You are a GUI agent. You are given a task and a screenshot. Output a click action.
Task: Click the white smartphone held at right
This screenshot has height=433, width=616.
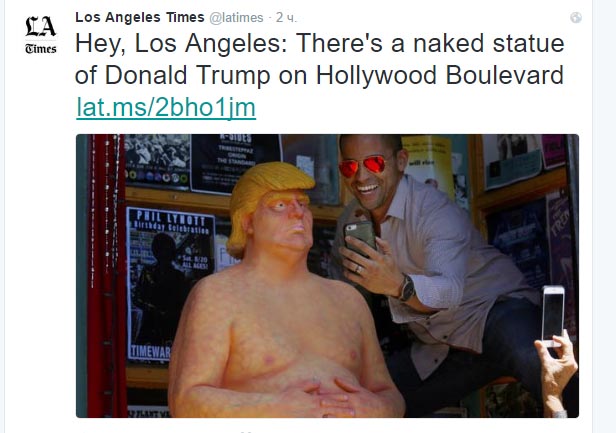pyautogui.click(x=553, y=316)
